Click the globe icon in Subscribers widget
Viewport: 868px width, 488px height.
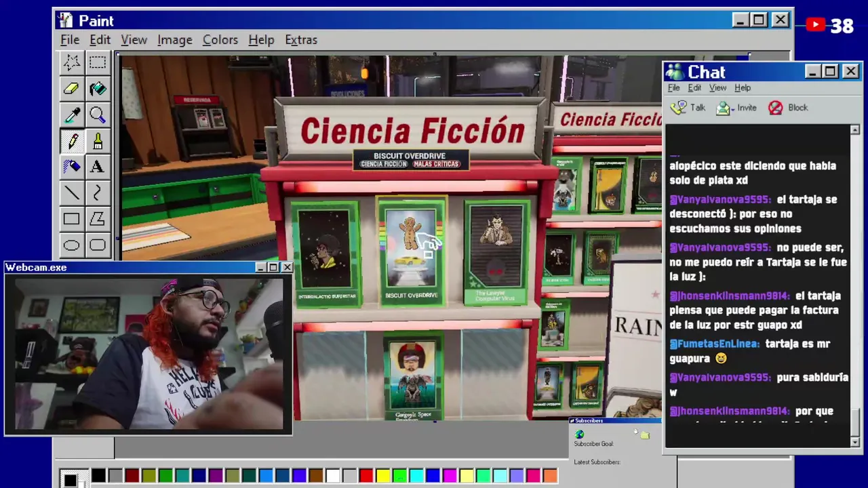pyautogui.click(x=579, y=434)
